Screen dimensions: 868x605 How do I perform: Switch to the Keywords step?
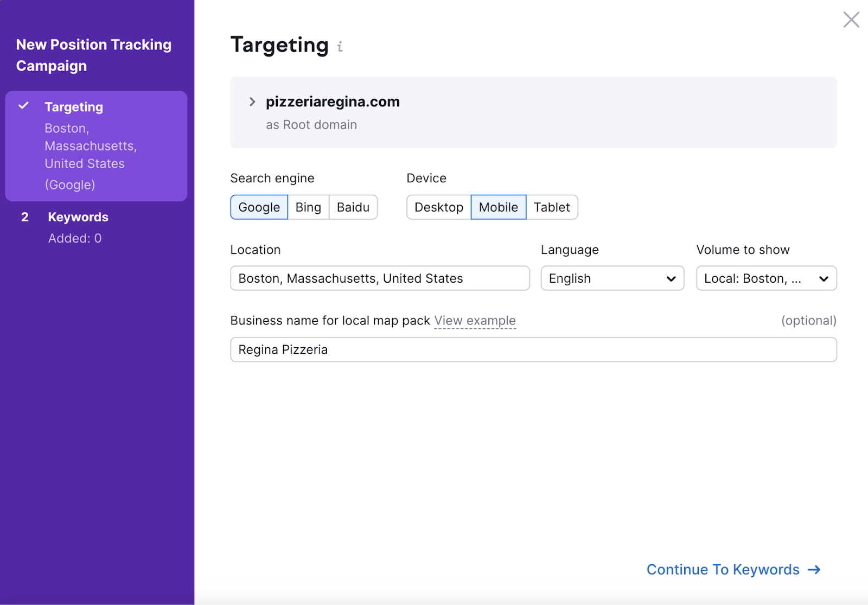78,217
